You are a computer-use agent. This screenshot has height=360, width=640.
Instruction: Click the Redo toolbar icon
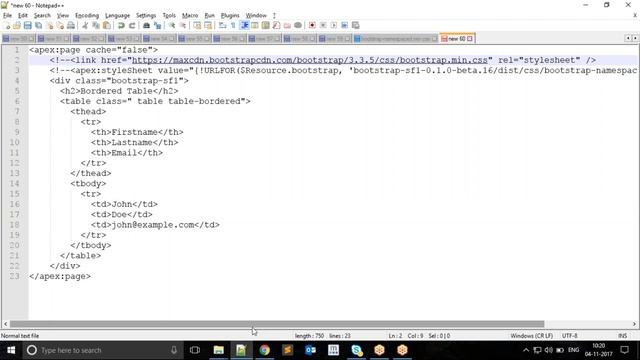point(132,25)
